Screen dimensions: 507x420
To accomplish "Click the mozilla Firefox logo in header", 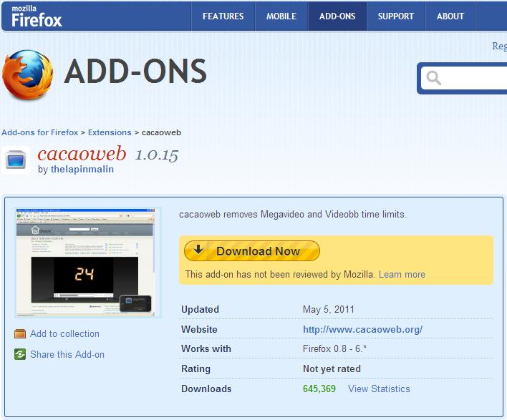I will click(37, 16).
